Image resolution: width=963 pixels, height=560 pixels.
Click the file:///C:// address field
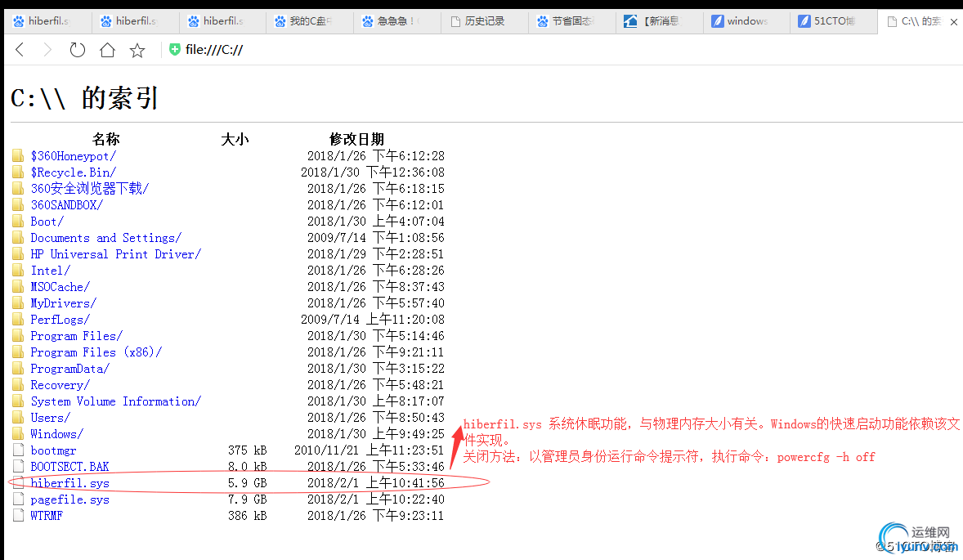coord(214,50)
